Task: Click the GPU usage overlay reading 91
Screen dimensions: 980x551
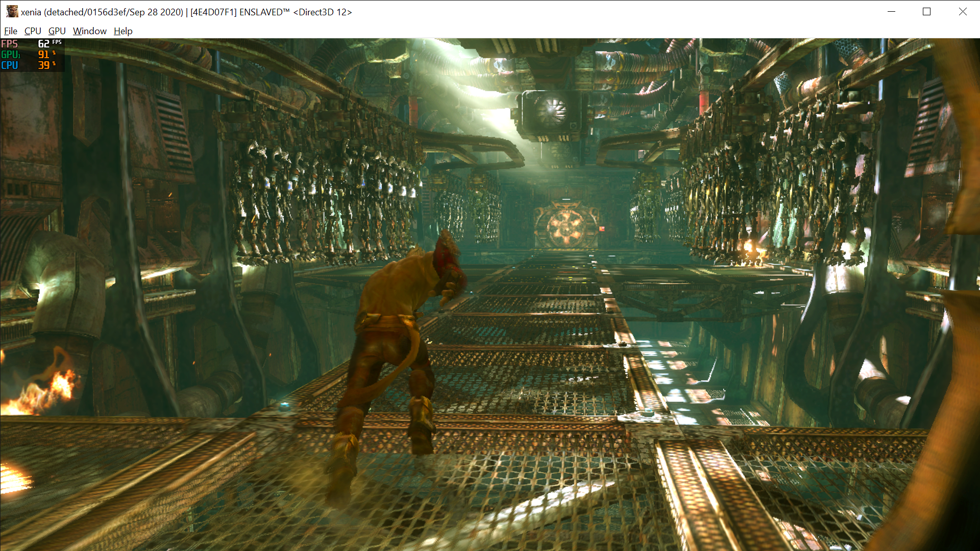Action: click(x=43, y=55)
